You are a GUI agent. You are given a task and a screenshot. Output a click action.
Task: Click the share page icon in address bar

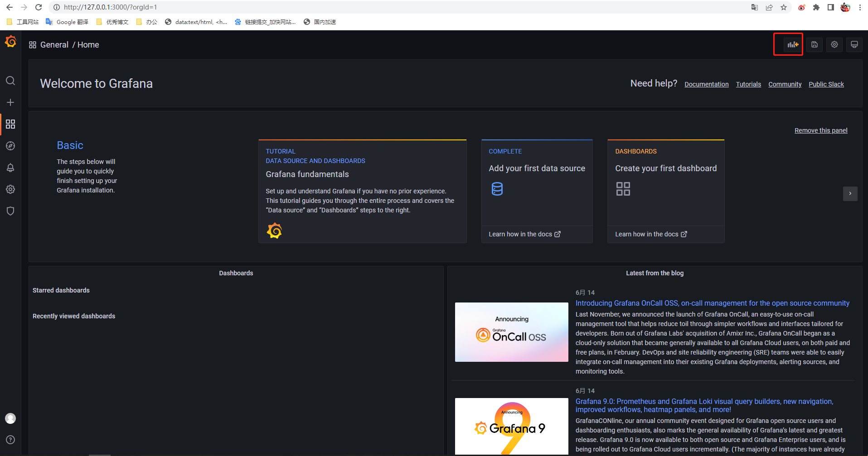pos(769,7)
